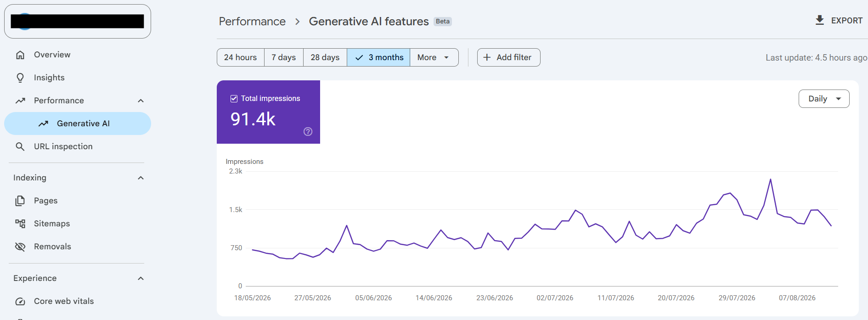Click the help question mark on impressions card

pyautogui.click(x=308, y=132)
